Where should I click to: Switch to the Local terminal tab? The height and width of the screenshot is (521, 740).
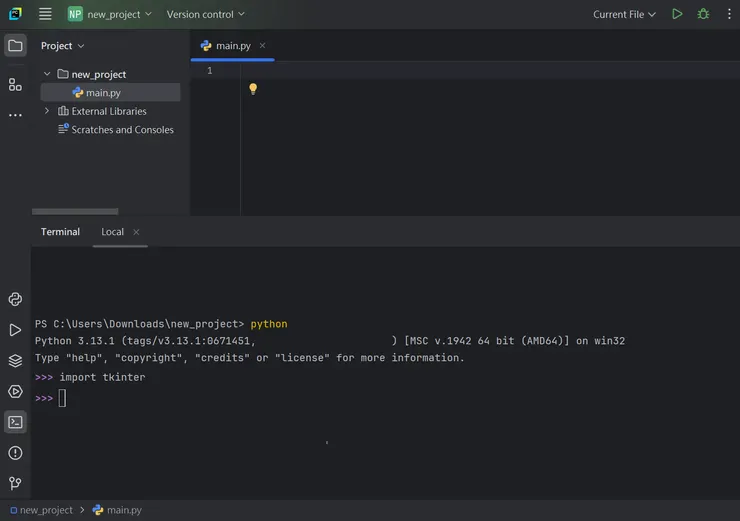pyautogui.click(x=112, y=232)
